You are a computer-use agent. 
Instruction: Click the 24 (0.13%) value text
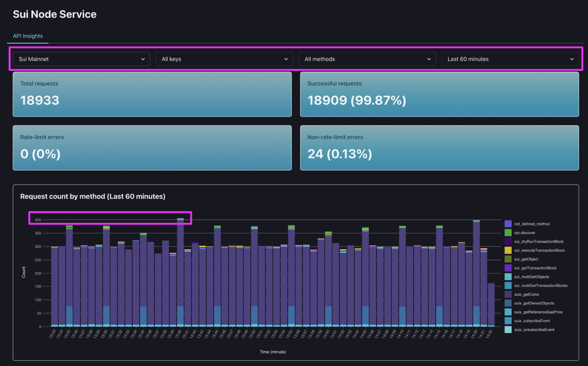(340, 154)
